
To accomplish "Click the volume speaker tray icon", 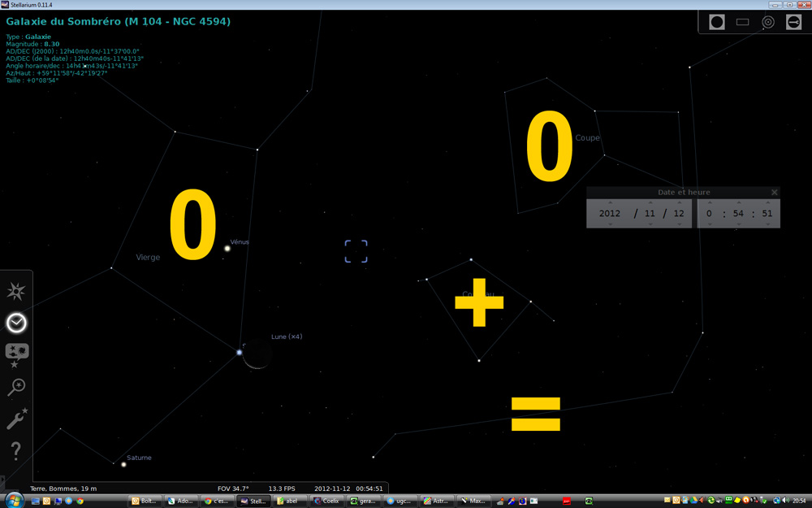I will (x=785, y=500).
